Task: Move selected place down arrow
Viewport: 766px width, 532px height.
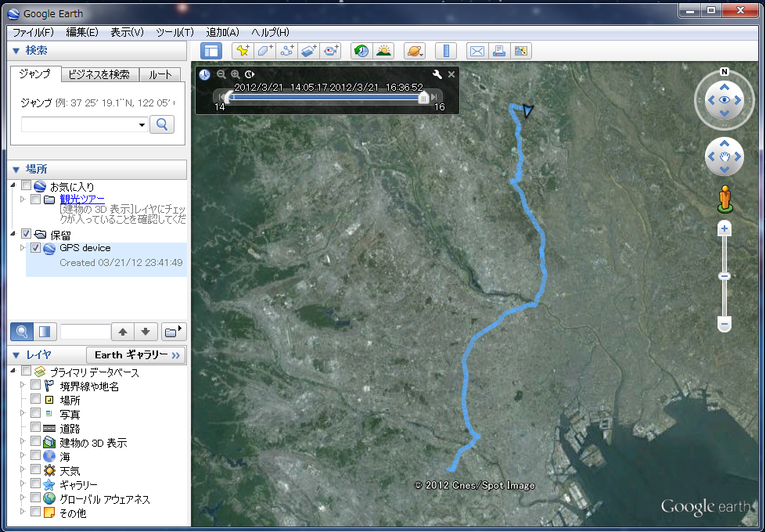Action: point(146,332)
